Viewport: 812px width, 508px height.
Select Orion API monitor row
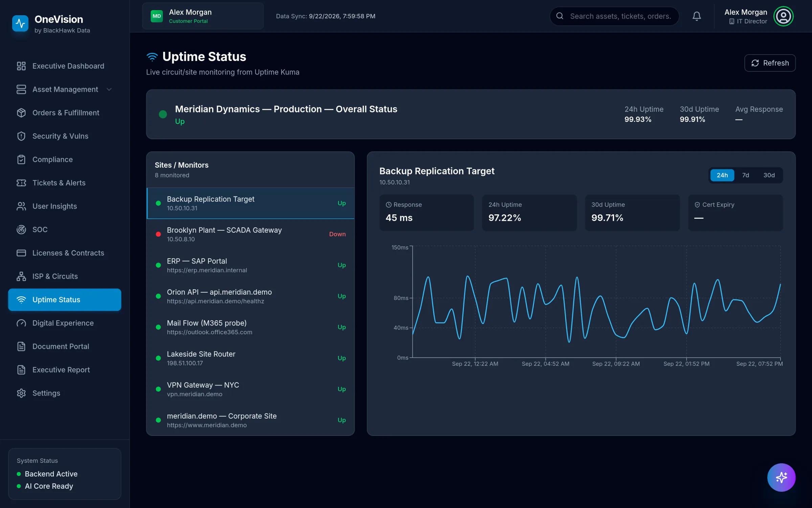point(250,296)
